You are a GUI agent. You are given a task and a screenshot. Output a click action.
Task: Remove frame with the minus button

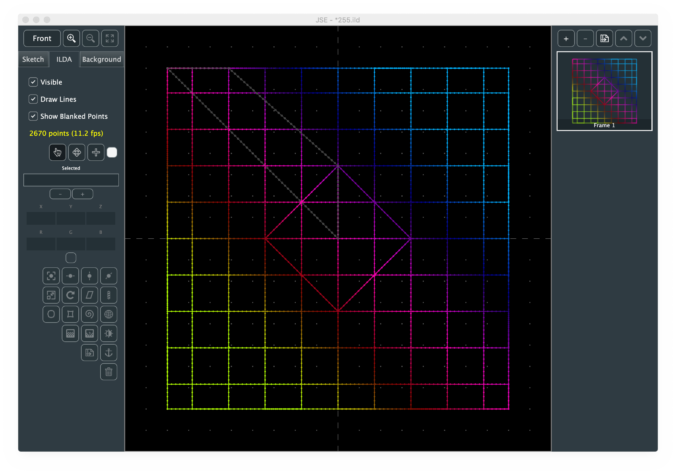pos(585,38)
